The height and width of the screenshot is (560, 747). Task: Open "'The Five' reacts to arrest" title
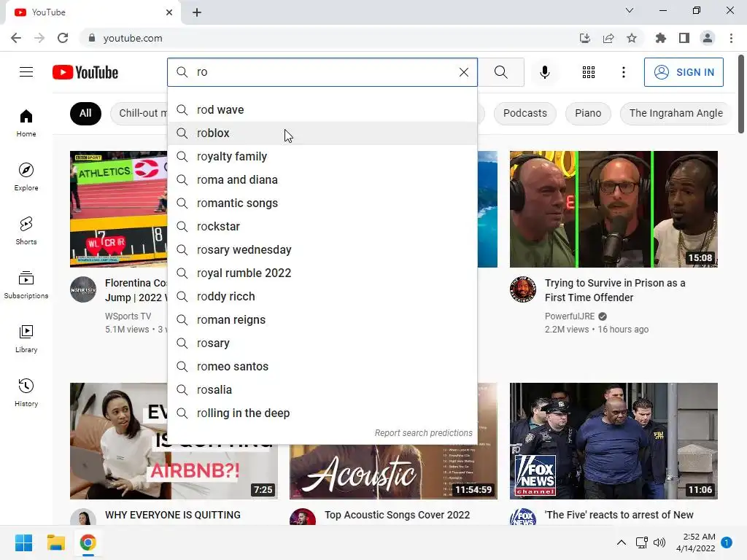pyautogui.click(x=619, y=515)
